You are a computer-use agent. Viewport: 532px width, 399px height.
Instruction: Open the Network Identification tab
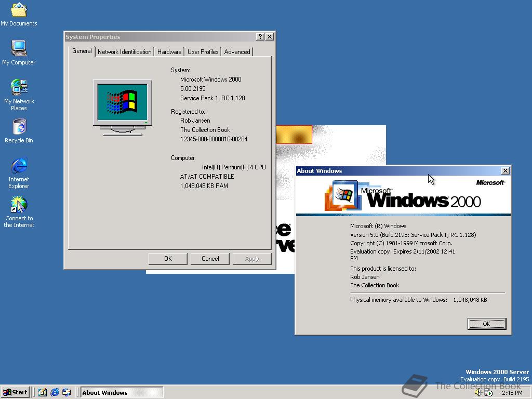[125, 52]
